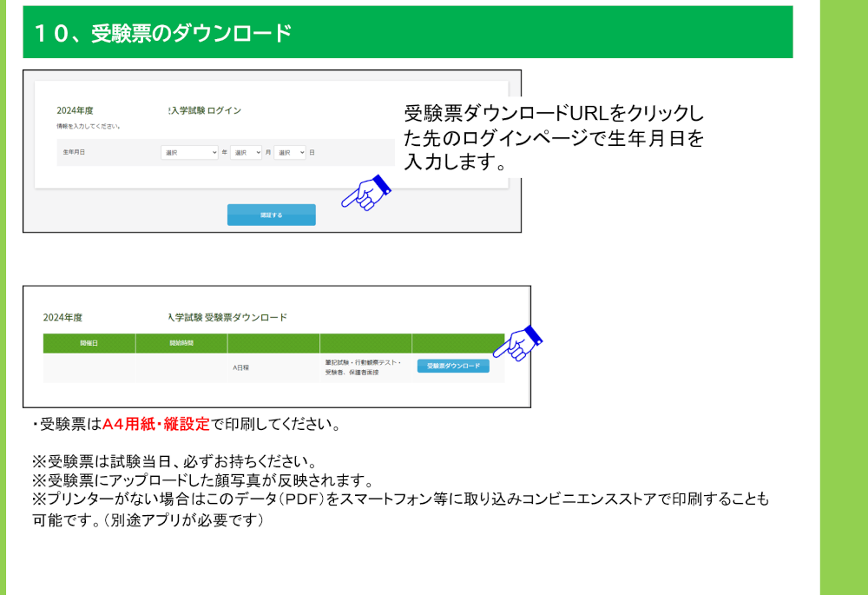Click the pointing hand icon beside download button
Viewport: 868px width, 595px height.
[517, 343]
